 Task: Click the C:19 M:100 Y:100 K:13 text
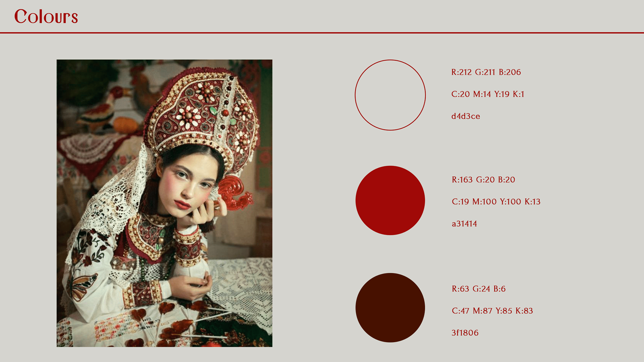[496, 202]
